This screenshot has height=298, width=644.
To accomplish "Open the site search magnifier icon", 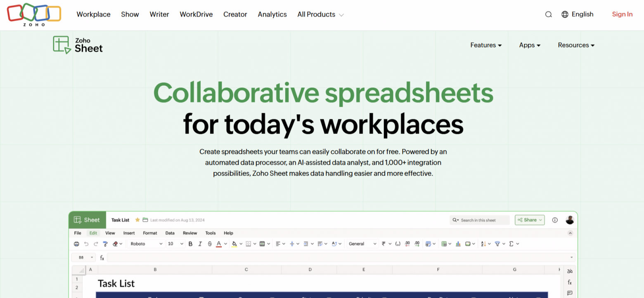I will (x=549, y=14).
